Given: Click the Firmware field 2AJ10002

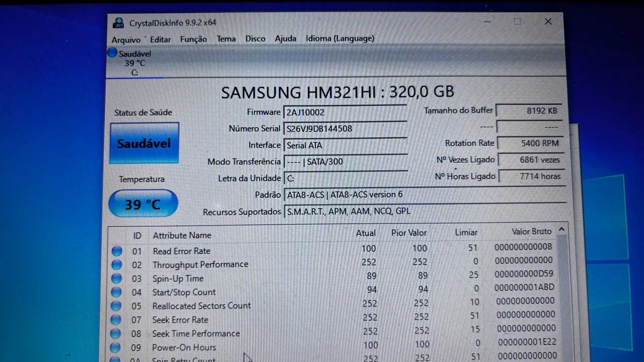Looking at the screenshot, I should tap(345, 112).
